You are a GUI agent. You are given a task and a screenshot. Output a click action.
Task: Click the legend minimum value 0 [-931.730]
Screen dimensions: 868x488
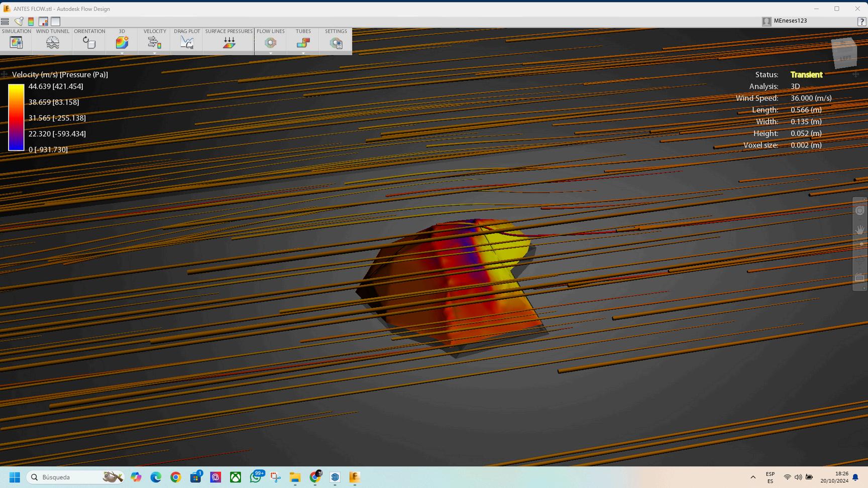pyautogui.click(x=48, y=150)
